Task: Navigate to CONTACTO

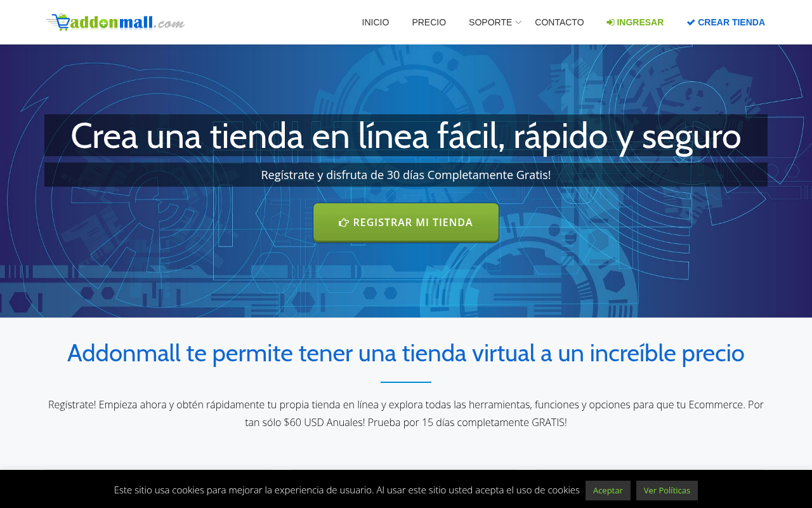Action: coord(560,22)
